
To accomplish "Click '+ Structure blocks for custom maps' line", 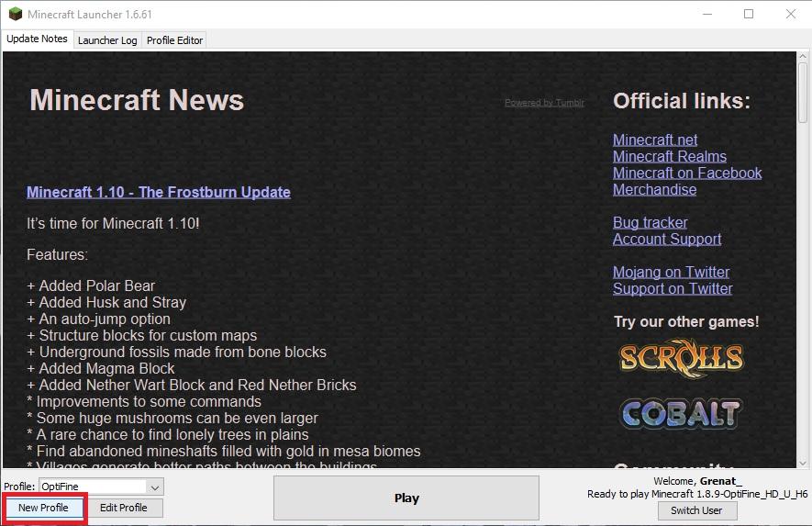I will (141, 336).
